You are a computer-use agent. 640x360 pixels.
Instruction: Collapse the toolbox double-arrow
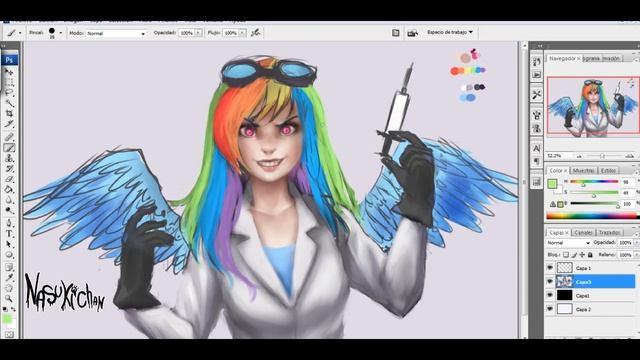4,46
